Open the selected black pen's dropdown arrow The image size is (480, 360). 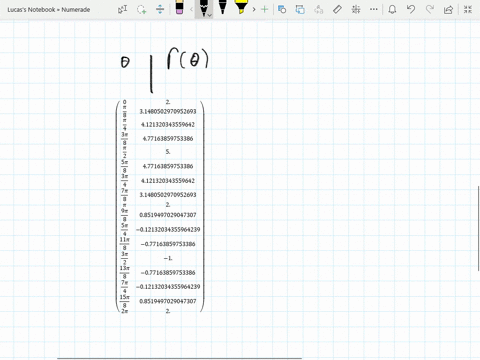pos(209,15)
